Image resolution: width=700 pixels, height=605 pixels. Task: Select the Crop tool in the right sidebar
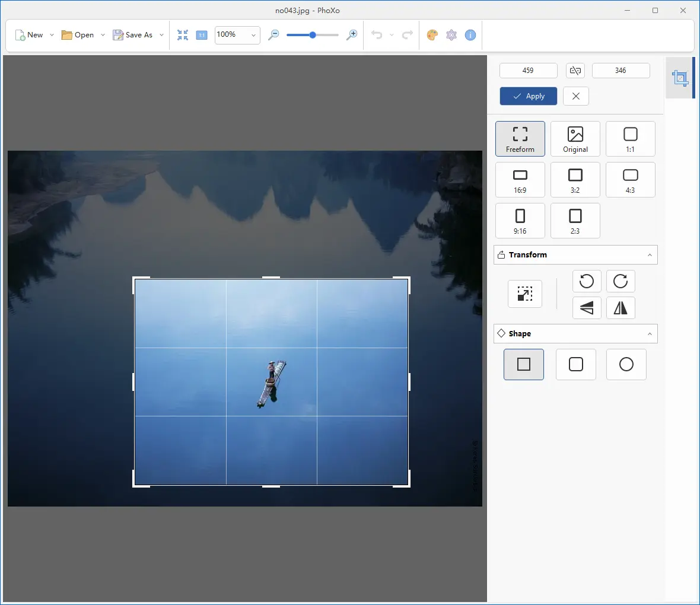pyautogui.click(x=680, y=78)
